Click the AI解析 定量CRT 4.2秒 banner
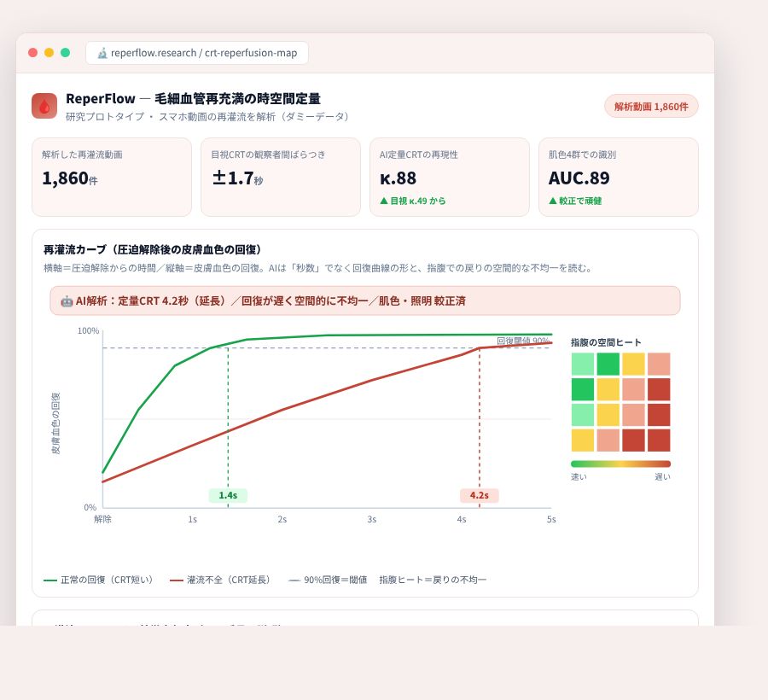The height and width of the screenshot is (700, 768). tap(365, 300)
